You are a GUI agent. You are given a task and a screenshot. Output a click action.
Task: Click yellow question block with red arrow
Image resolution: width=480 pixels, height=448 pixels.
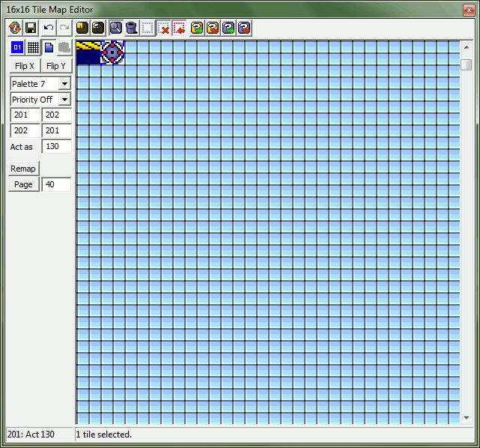pyautogui.click(x=213, y=28)
